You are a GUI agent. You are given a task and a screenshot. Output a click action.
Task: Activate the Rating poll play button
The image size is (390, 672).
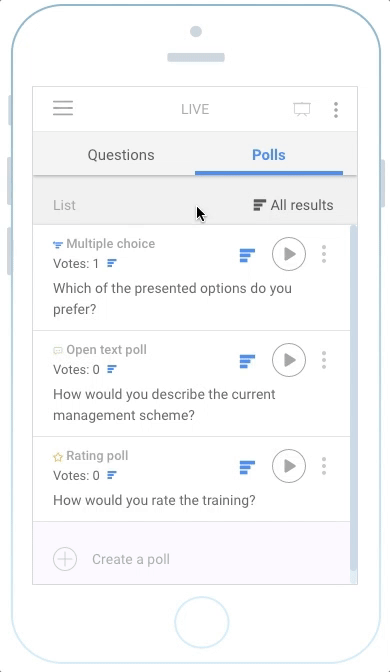point(289,466)
